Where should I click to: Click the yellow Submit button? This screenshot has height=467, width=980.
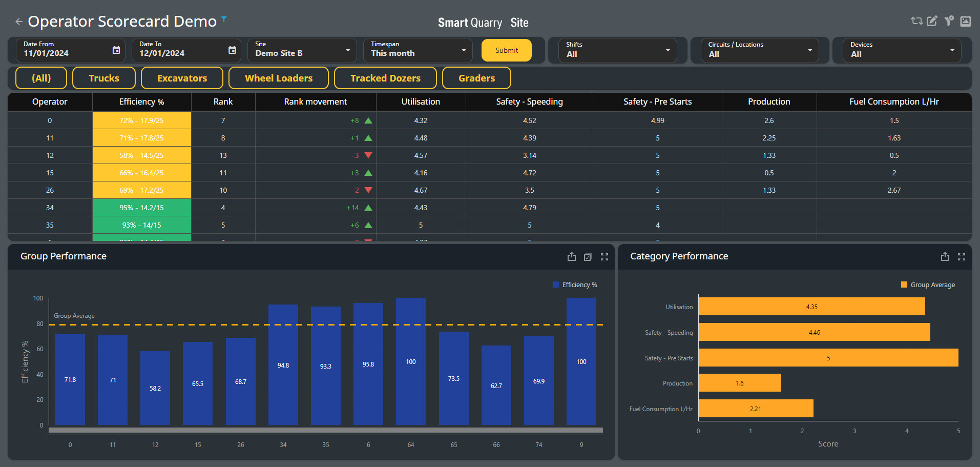click(507, 50)
